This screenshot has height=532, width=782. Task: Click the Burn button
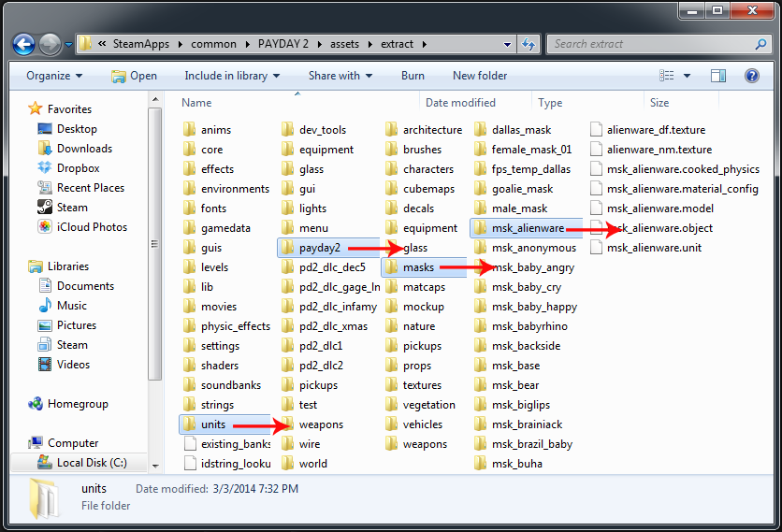[x=413, y=76]
